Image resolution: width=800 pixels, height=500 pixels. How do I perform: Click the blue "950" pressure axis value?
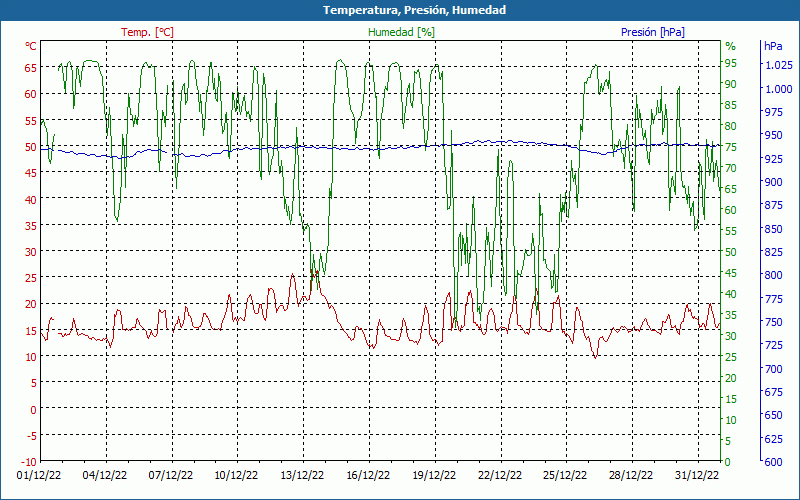[x=774, y=135]
